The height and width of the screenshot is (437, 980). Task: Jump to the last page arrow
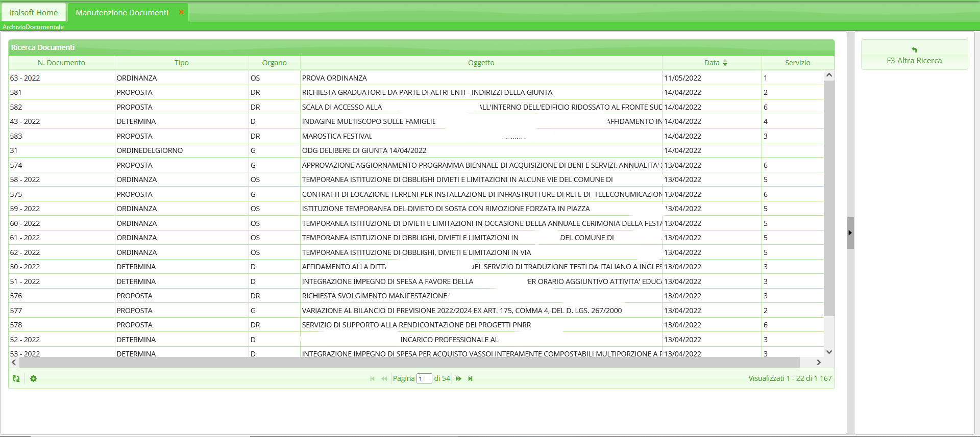[470, 378]
